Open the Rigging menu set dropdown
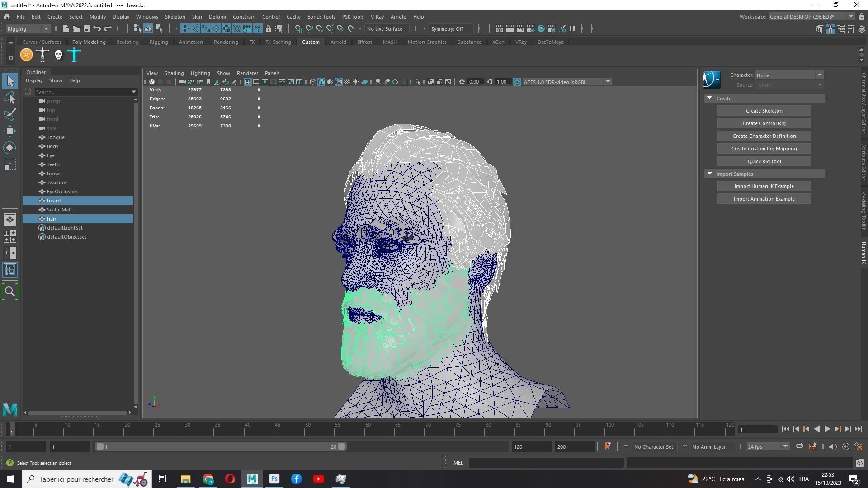The width and height of the screenshot is (868, 488). click(x=28, y=29)
